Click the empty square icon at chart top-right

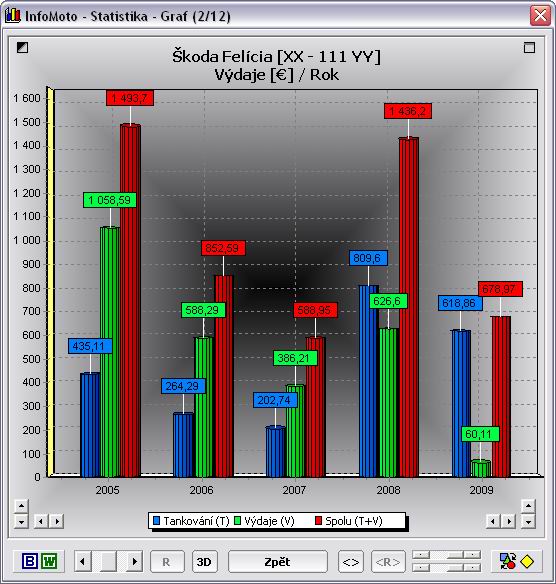(529, 47)
